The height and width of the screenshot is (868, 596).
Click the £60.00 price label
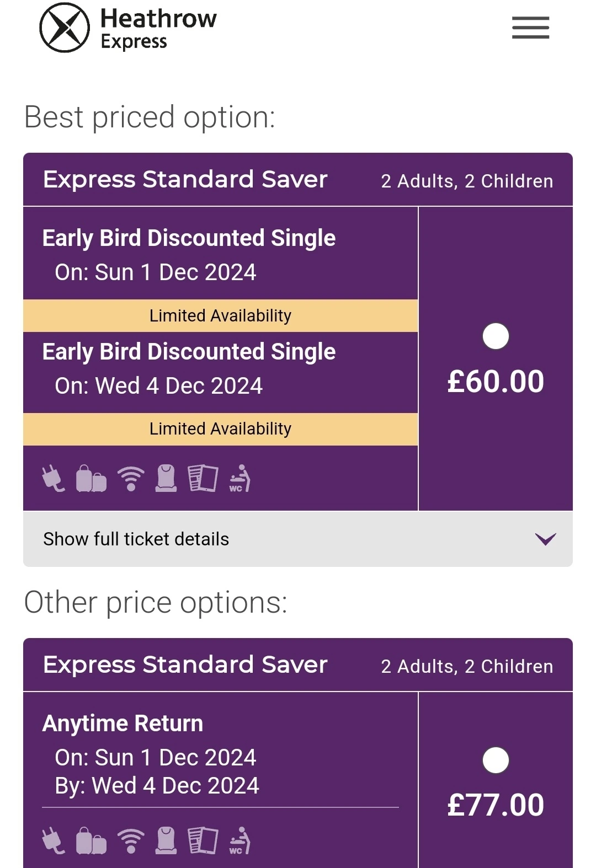[x=496, y=382]
